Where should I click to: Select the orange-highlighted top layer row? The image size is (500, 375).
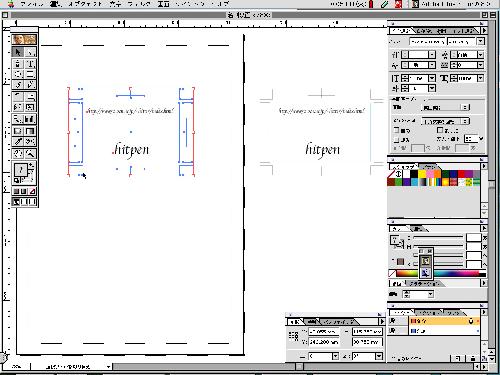444,321
